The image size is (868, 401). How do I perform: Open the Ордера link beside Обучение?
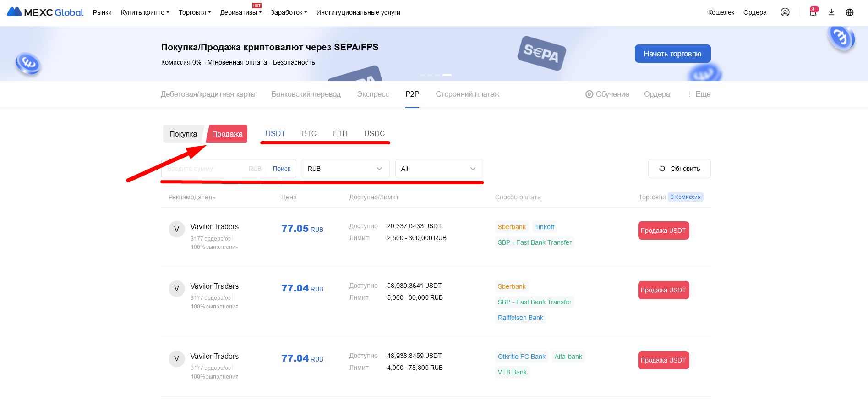point(657,94)
